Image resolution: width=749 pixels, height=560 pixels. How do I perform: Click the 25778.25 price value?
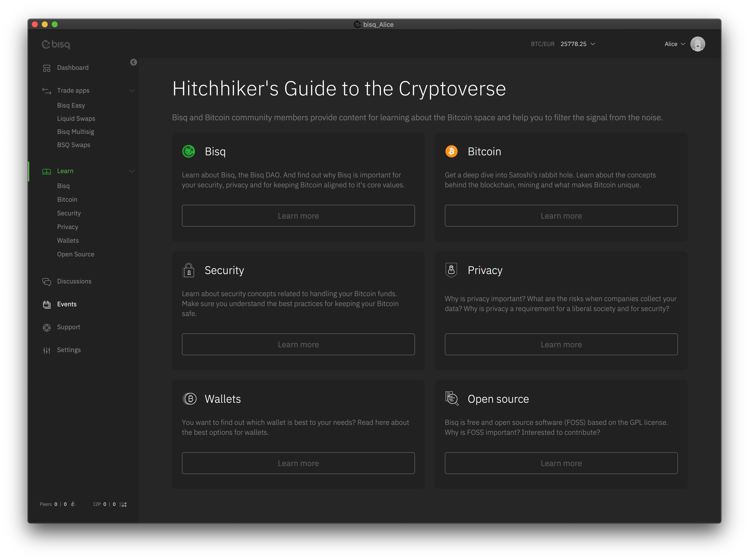tap(573, 44)
